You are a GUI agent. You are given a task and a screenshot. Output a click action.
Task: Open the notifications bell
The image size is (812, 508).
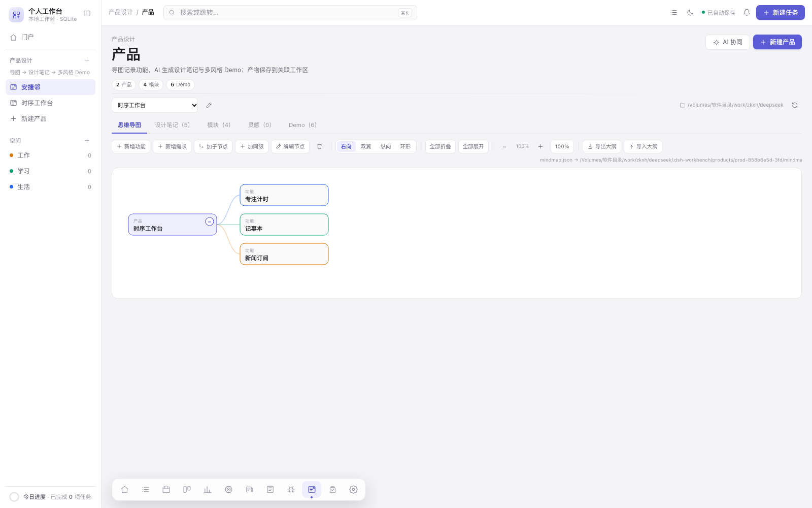(x=747, y=13)
